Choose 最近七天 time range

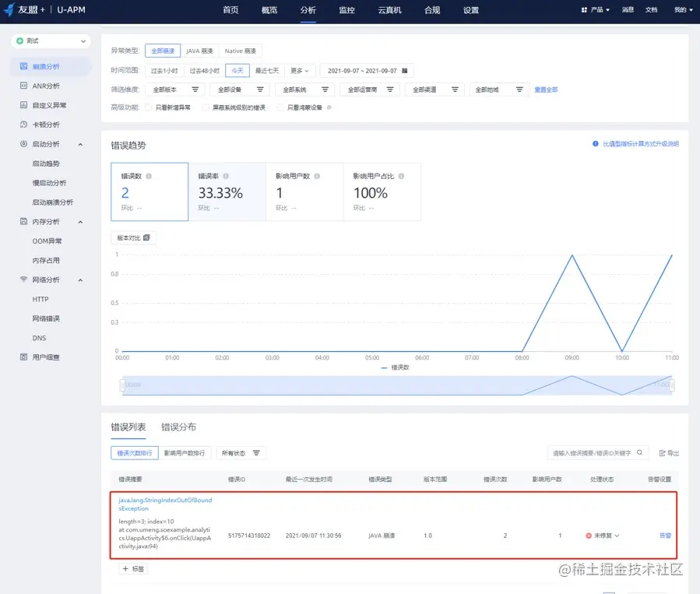click(267, 71)
